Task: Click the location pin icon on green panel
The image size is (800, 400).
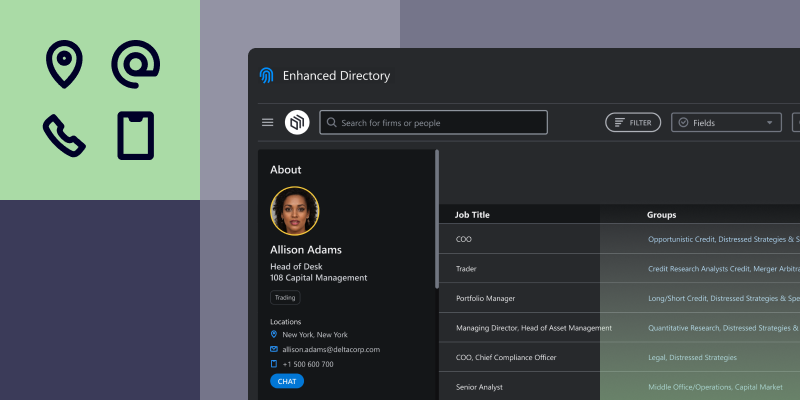Action: coord(64,63)
